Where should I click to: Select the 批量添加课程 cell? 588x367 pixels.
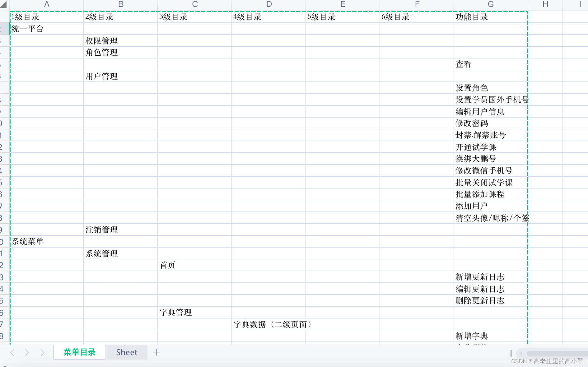(x=491, y=194)
